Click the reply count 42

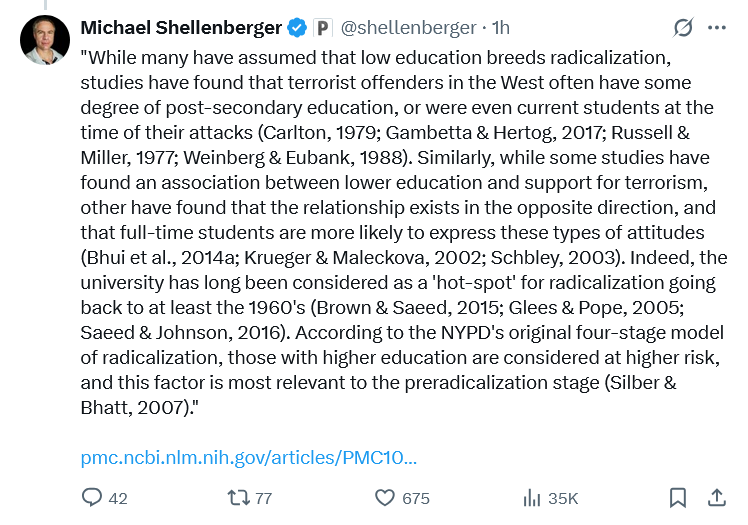(118, 498)
